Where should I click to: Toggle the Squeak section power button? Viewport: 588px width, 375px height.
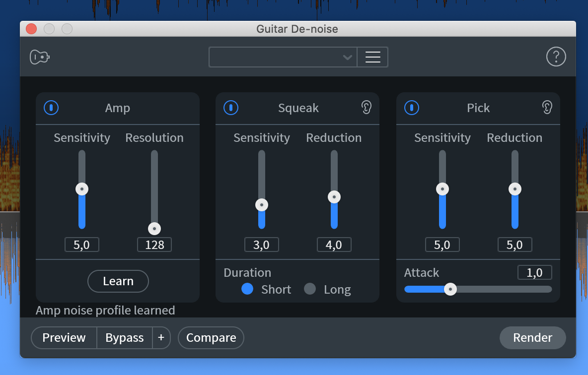click(x=231, y=108)
